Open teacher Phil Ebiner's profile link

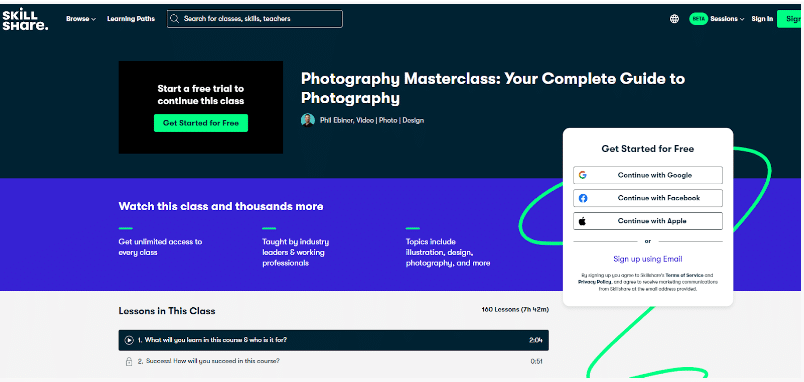click(x=371, y=120)
